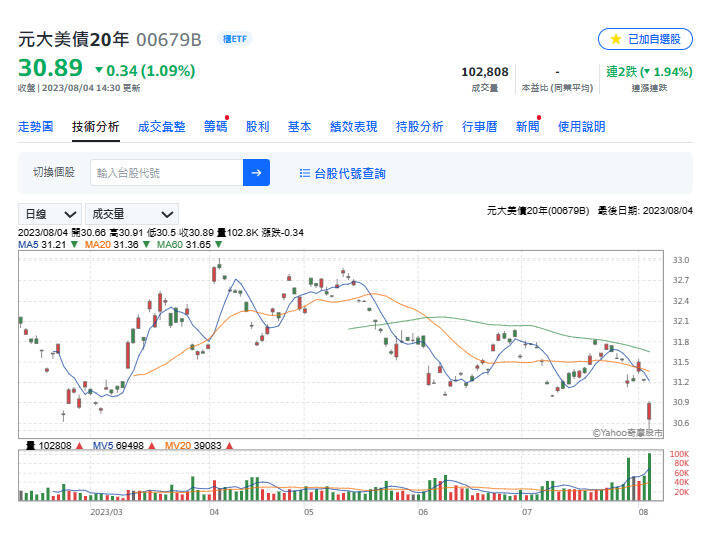Select the 技術分析 tab

click(x=95, y=127)
